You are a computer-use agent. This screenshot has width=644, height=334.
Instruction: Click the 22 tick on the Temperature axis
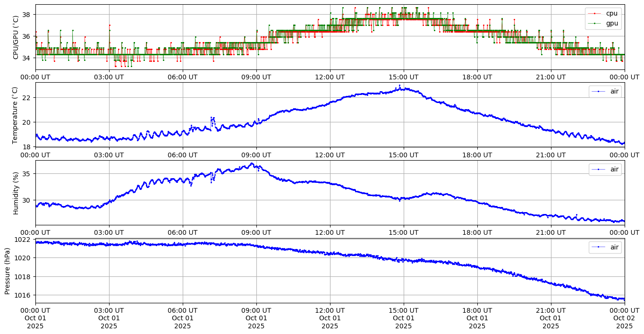(26, 97)
